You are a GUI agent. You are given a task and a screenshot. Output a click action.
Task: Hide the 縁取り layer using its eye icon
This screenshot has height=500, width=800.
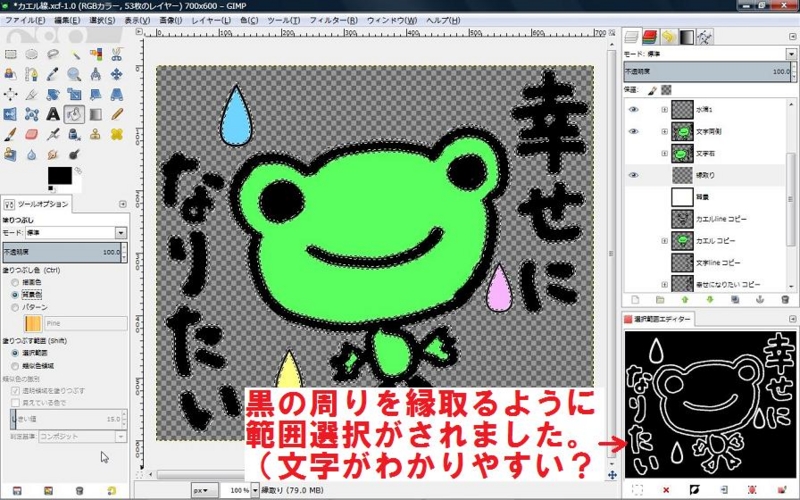point(634,175)
